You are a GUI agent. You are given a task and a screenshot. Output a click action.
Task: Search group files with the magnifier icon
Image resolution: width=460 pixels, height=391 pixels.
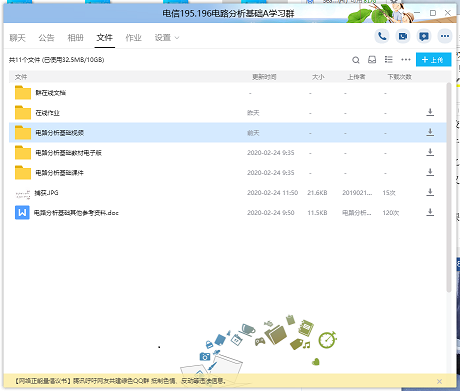tap(356, 60)
